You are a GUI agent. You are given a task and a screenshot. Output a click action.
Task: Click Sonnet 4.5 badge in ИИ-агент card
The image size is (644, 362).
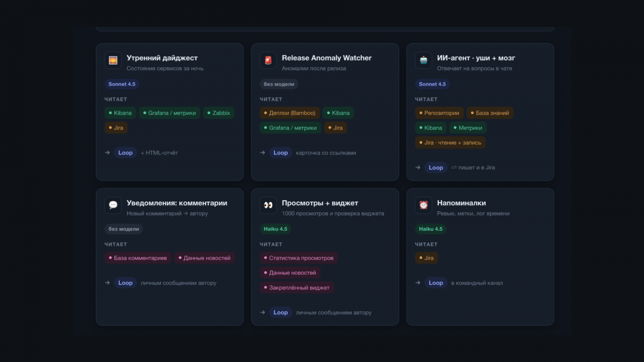(432, 84)
